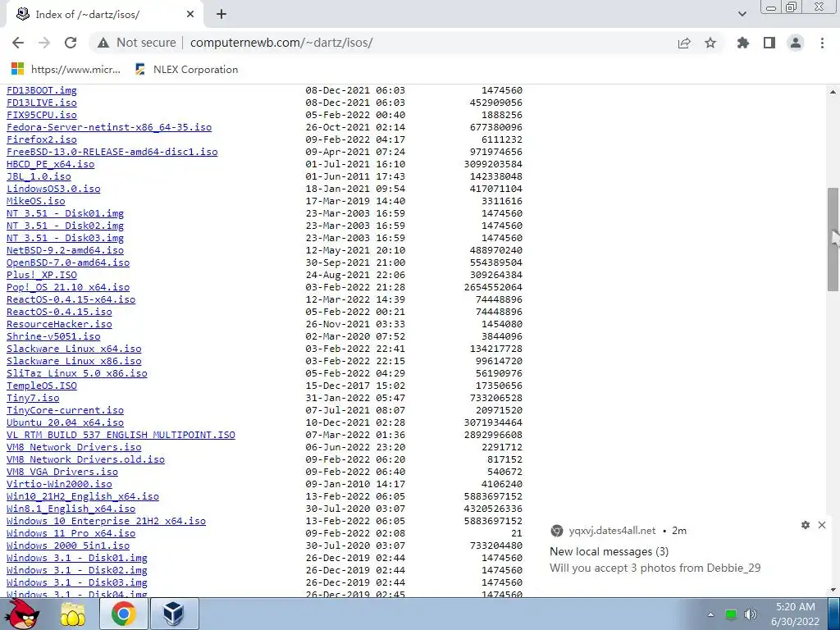Click the scrollbar up arrow
840x630 pixels.
(x=833, y=92)
